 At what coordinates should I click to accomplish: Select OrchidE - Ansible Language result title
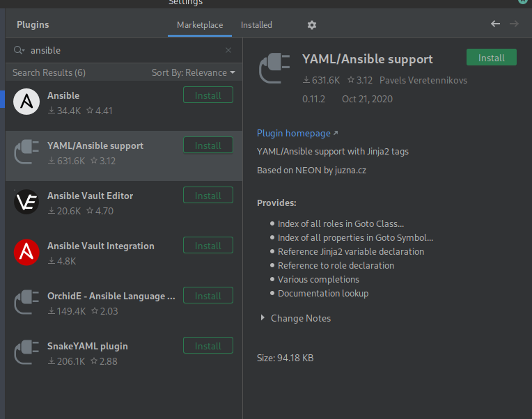click(x=111, y=296)
